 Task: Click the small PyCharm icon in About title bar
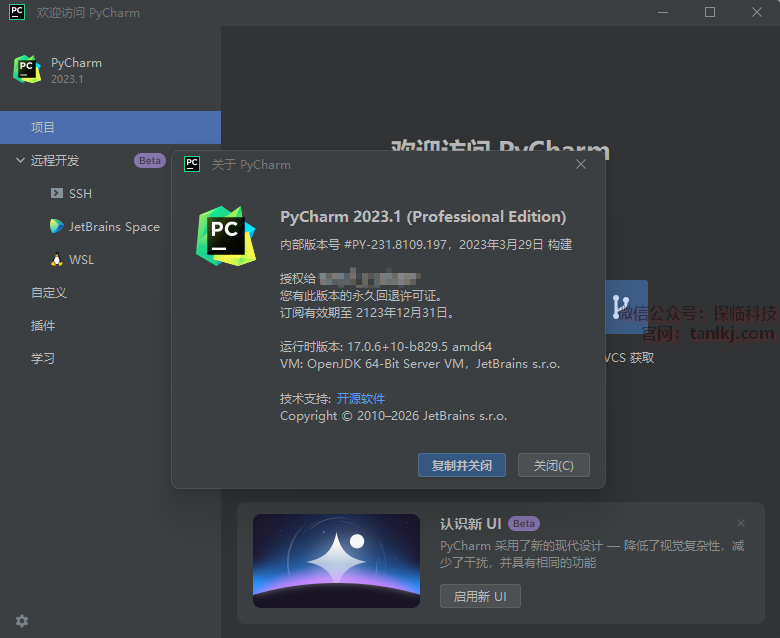192,165
